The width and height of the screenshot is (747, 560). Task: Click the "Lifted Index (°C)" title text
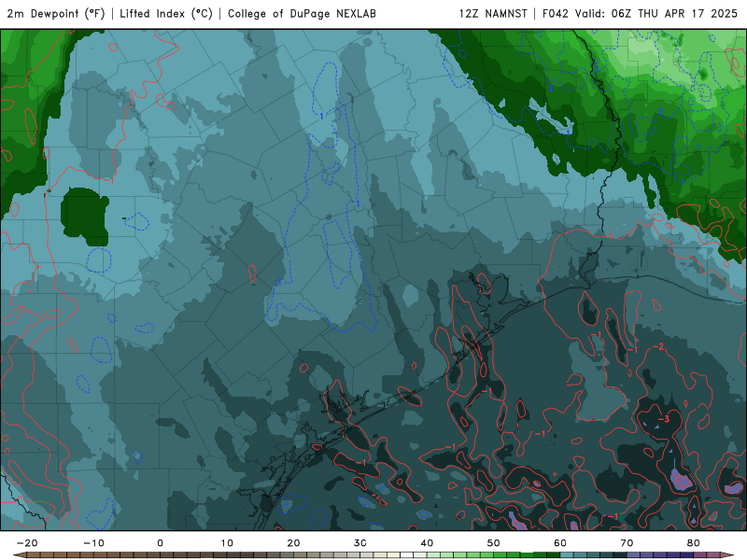point(166,14)
